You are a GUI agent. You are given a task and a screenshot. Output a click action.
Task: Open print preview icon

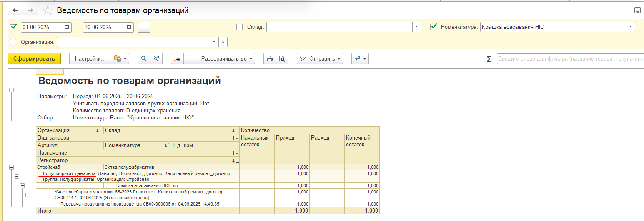(x=282, y=59)
